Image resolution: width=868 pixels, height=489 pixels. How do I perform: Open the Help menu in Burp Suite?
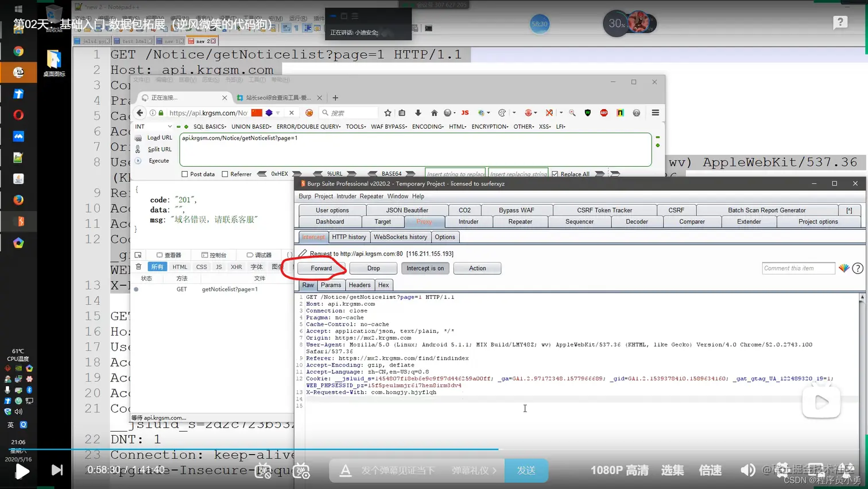pos(418,197)
